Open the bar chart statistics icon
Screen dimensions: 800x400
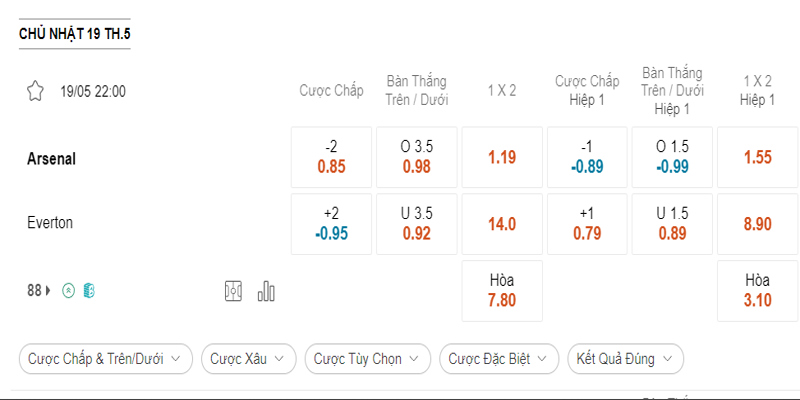click(266, 291)
